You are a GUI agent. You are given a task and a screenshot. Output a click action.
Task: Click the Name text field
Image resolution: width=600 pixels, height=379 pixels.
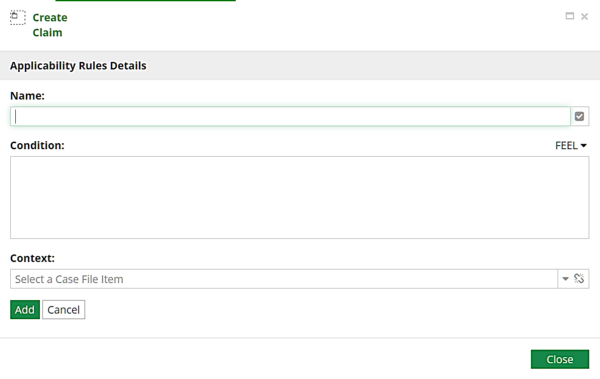click(x=290, y=116)
